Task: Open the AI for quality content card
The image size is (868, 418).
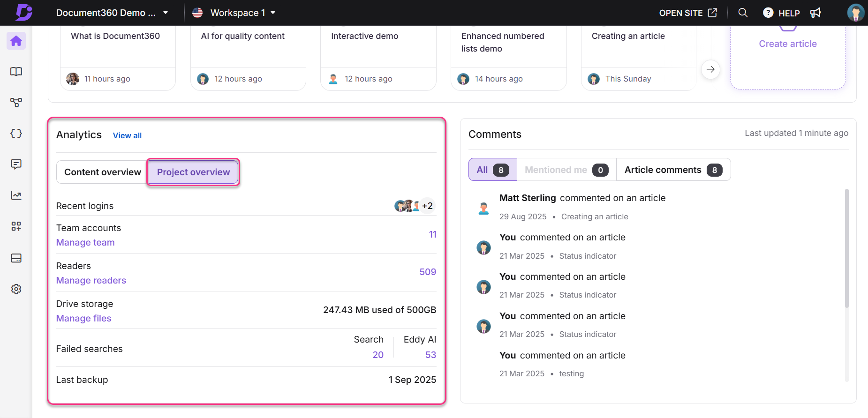Action: point(248,58)
